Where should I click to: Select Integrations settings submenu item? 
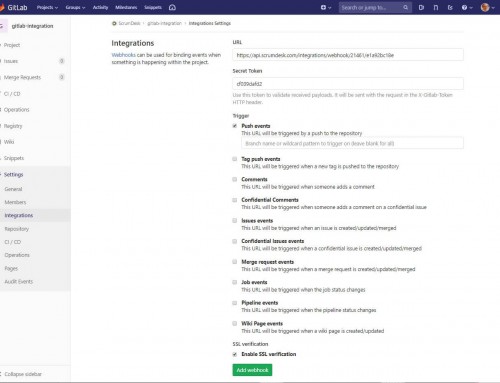pyautogui.click(x=19, y=215)
